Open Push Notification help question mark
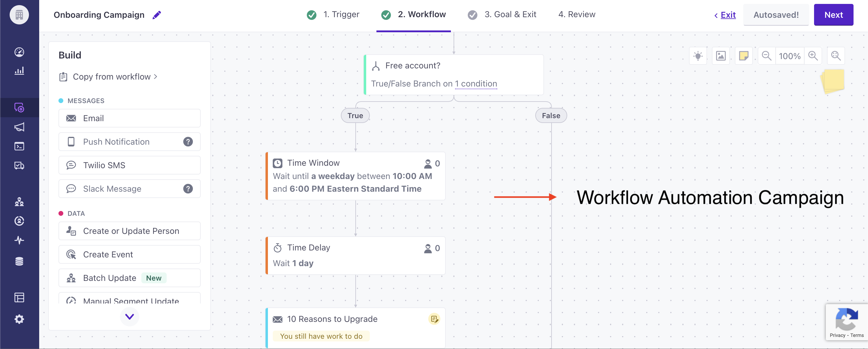Image resolution: width=868 pixels, height=349 pixels. point(188,142)
